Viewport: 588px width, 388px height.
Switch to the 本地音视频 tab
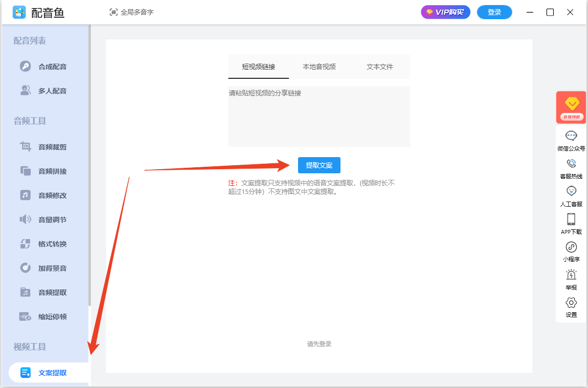click(x=319, y=67)
